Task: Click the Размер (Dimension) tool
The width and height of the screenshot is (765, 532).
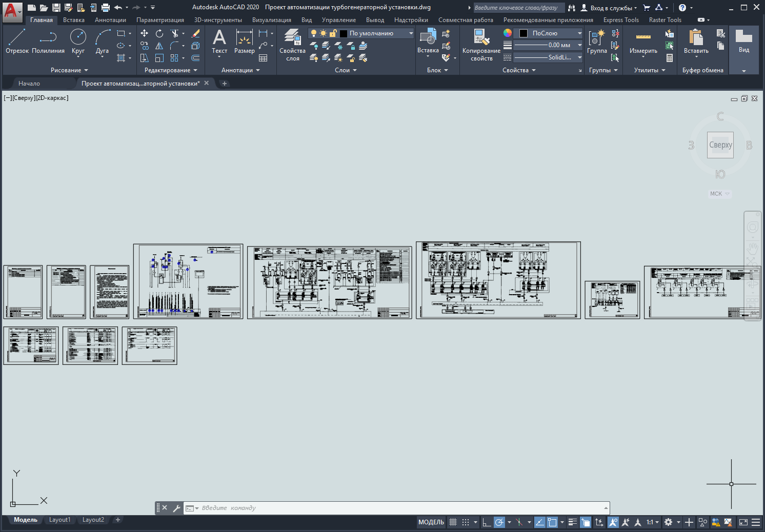Action: 245,41
